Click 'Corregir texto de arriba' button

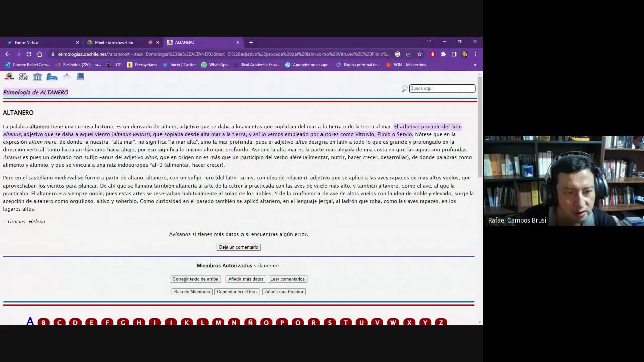[195, 279]
